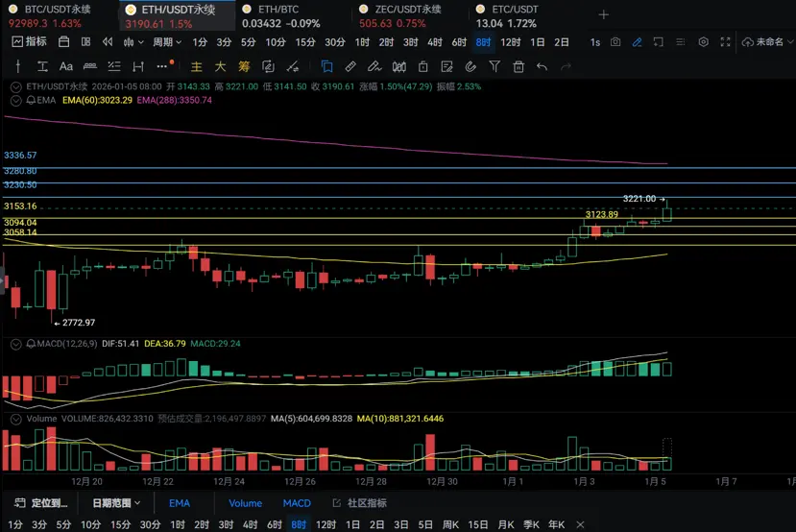Click the rewind replay icon
Viewport: 796px width, 532px height.
(x=108, y=42)
